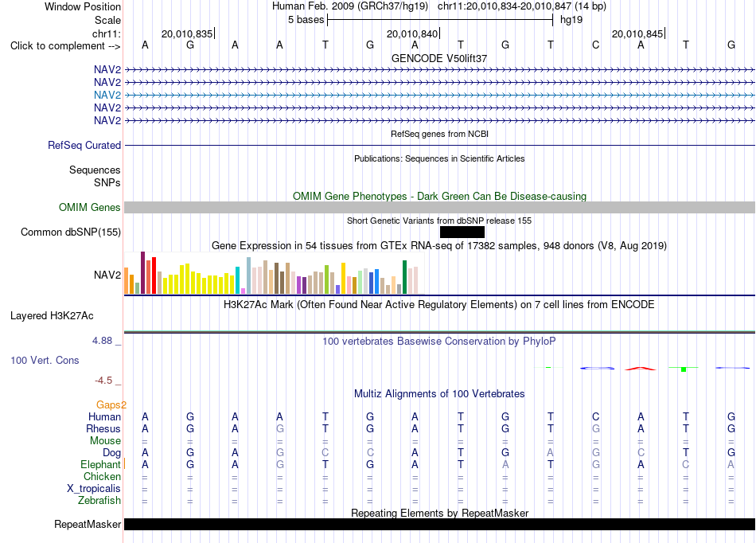Screen dimensions: 756x543
Task: Click 'Human Feb. 2009 (GRCh37/hg19)' assembly text
Action: [350, 6]
